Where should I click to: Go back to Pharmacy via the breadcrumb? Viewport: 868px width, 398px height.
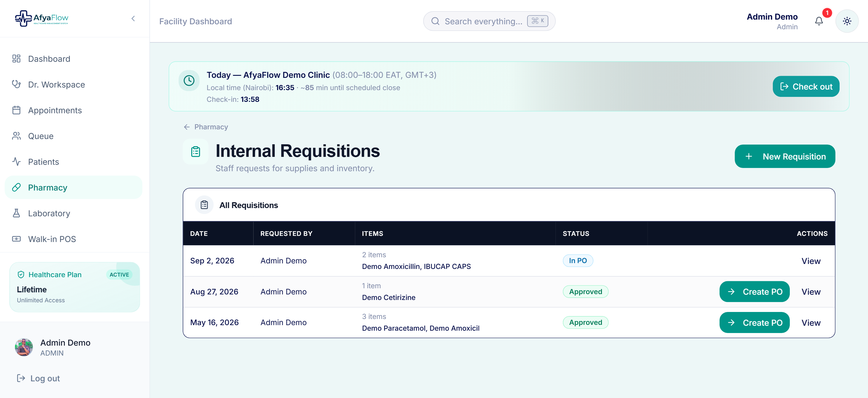coord(211,127)
